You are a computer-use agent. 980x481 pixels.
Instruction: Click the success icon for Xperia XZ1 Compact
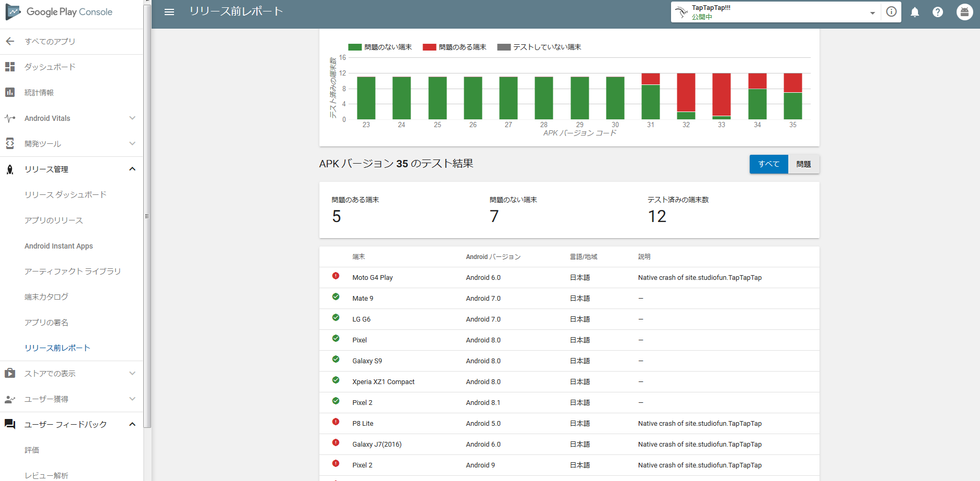[x=336, y=380]
